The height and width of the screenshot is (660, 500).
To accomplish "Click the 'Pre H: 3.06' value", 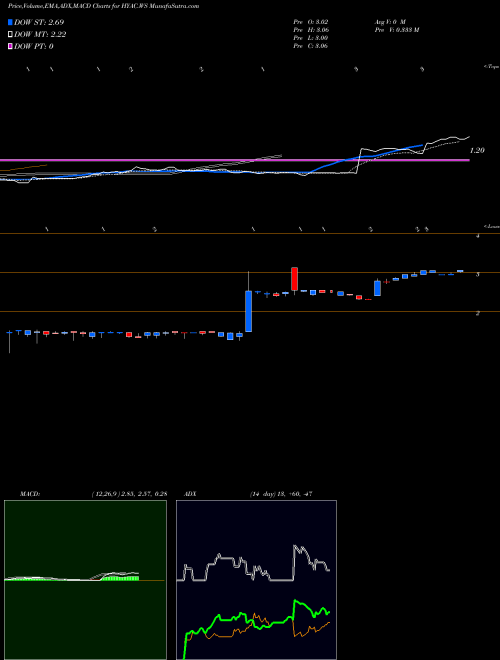I will pyautogui.click(x=311, y=30).
